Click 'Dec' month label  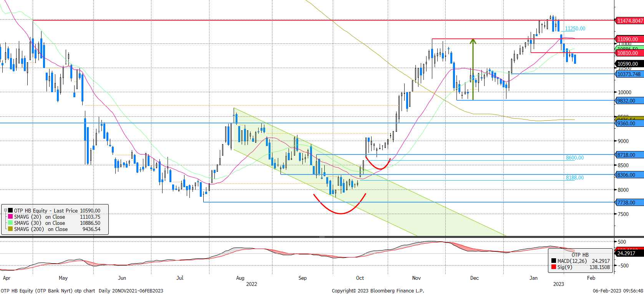click(475, 278)
